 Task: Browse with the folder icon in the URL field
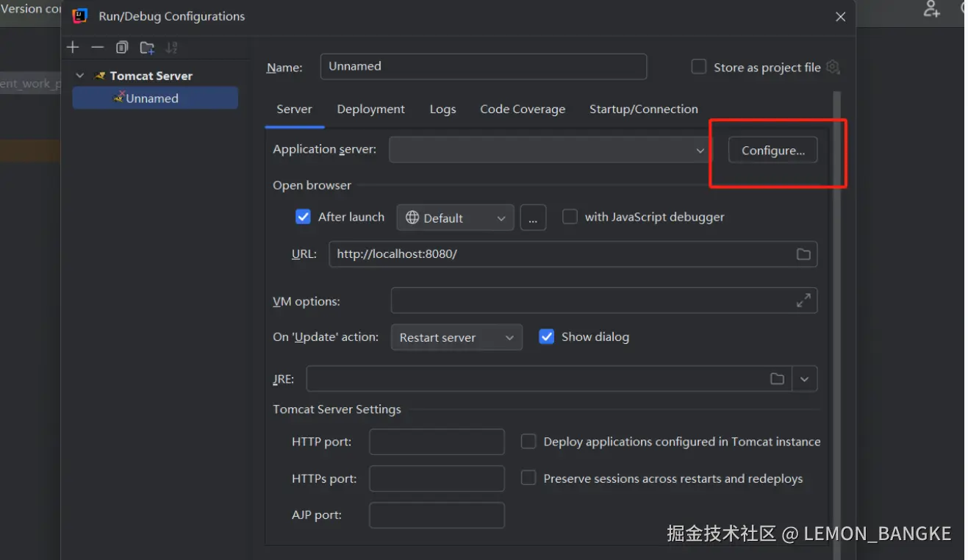pyautogui.click(x=803, y=254)
